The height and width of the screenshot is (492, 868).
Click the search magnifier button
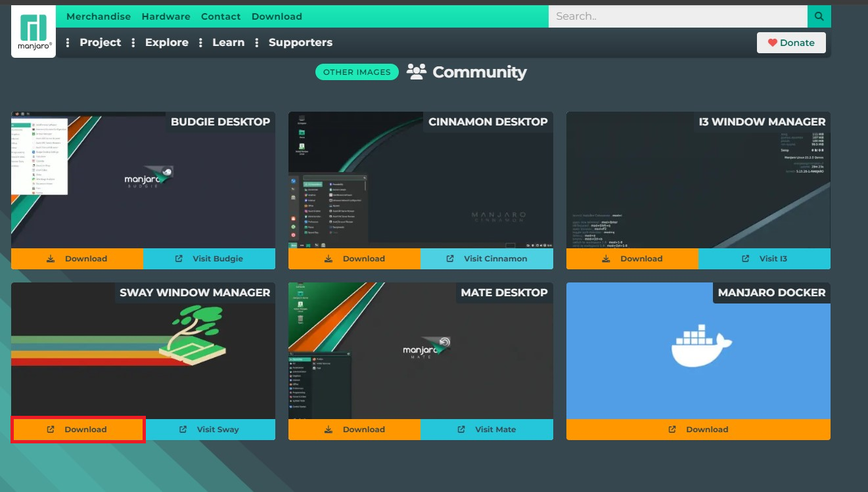click(819, 16)
